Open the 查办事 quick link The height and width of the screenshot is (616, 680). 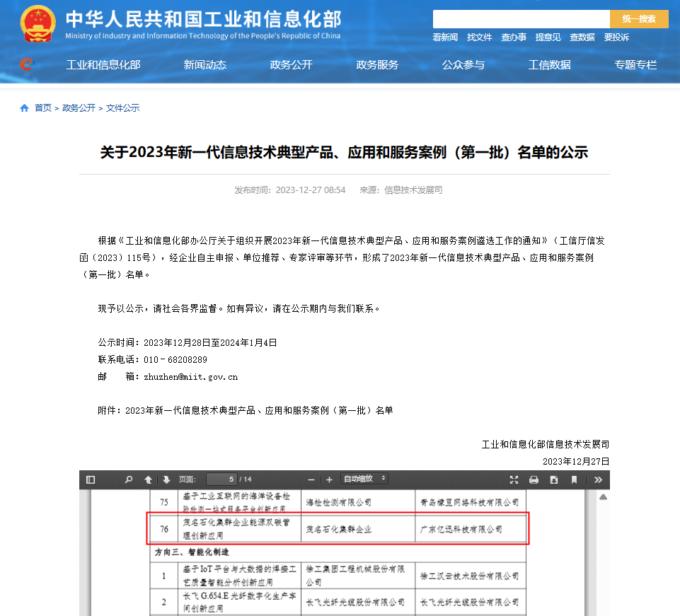514,37
